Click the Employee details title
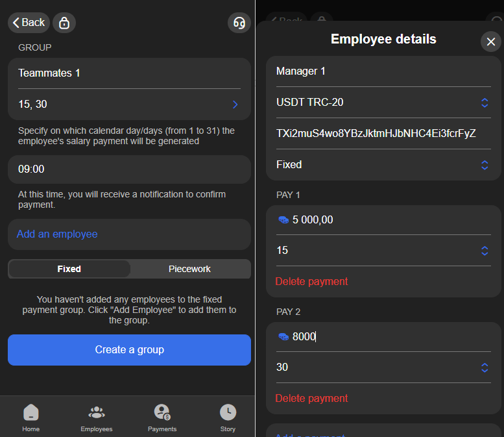The width and height of the screenshot is (504, 437). (383, 39)
